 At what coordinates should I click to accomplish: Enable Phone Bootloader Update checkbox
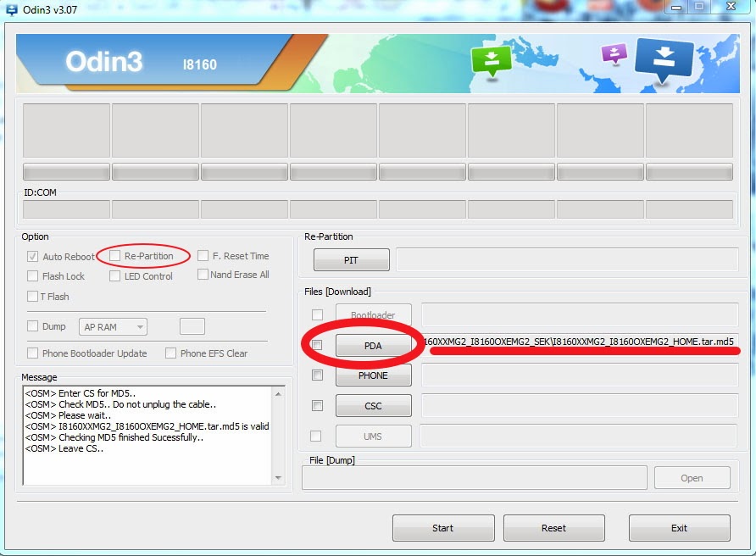pos(32,353)
